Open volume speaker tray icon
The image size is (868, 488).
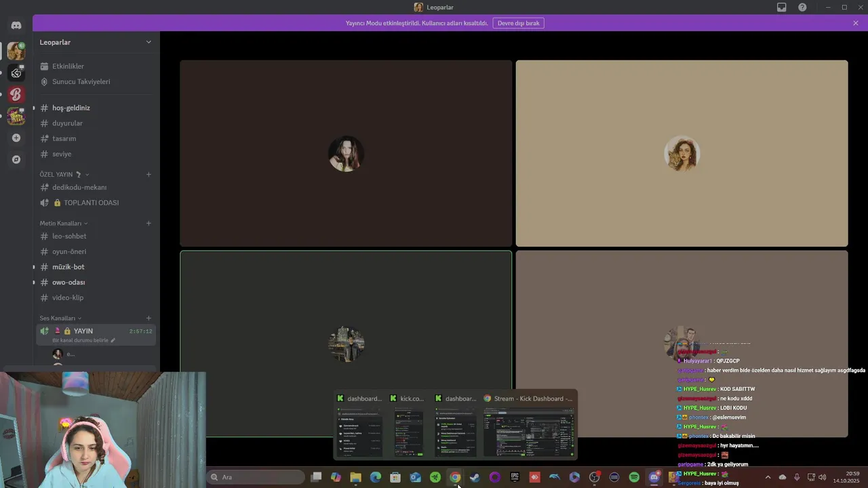(x=823, y=477)
